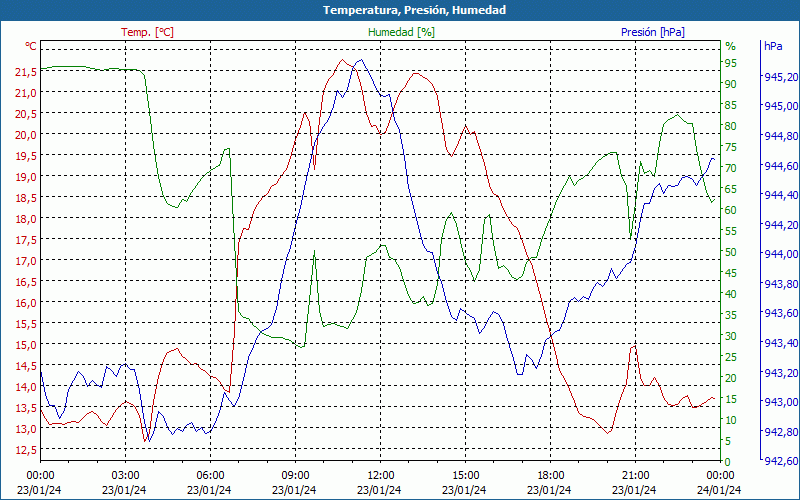Click "943,60" on the pressure axis
Image resolution: width=800 pixels, height=500 pixels.
[781, 313]
